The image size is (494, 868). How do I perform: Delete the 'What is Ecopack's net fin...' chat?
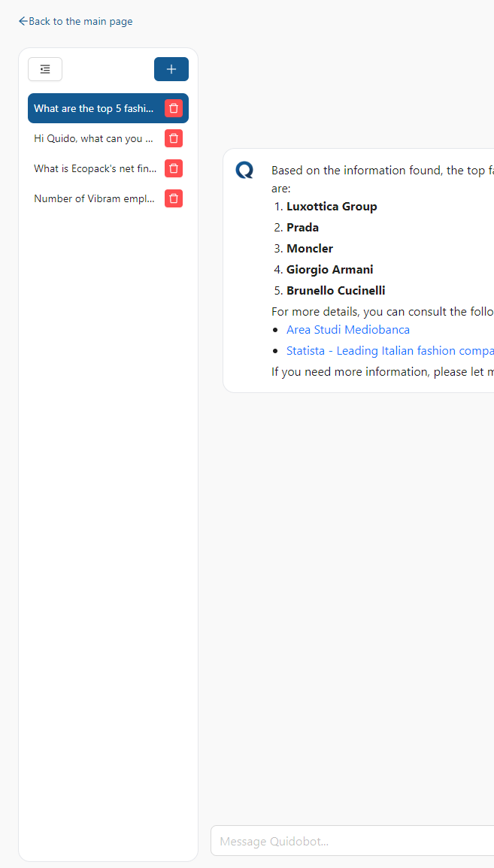click(174, 168)
